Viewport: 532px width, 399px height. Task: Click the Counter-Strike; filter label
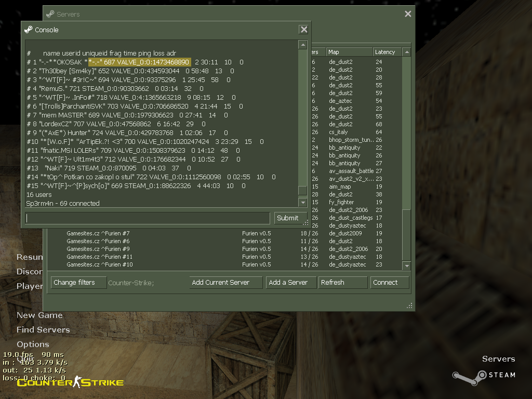pos(131,283)
